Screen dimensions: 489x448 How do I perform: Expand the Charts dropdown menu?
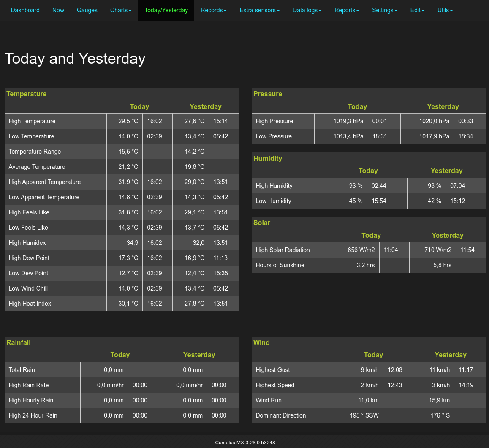click(121, 10)
